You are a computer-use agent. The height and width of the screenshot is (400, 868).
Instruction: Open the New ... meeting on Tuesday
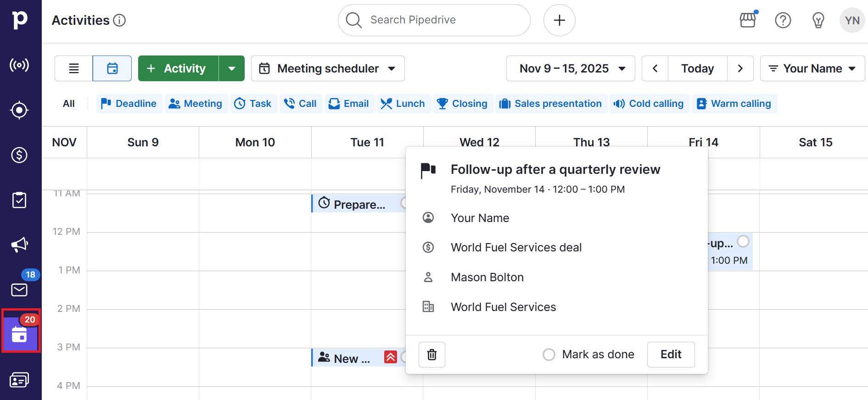click(x=358, y=357)
